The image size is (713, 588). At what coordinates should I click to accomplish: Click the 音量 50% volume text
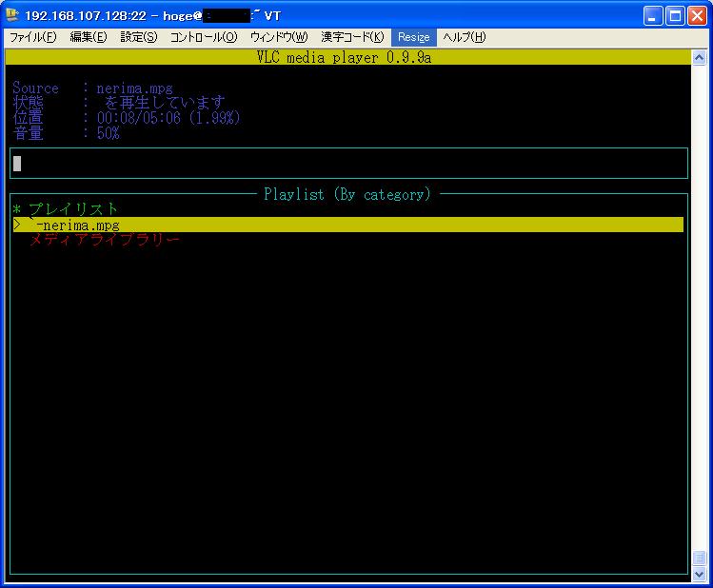point(67,132)
